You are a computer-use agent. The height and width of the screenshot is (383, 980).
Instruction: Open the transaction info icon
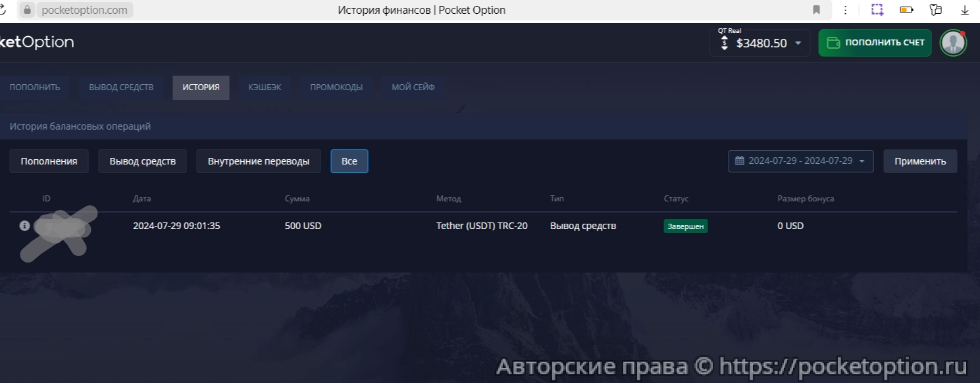[24, 226]
